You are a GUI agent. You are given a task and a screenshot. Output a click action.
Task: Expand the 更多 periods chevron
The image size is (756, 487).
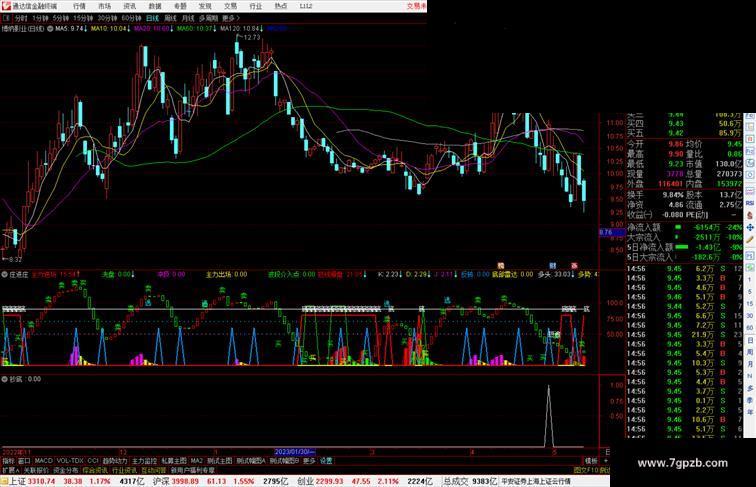(231, 18)
